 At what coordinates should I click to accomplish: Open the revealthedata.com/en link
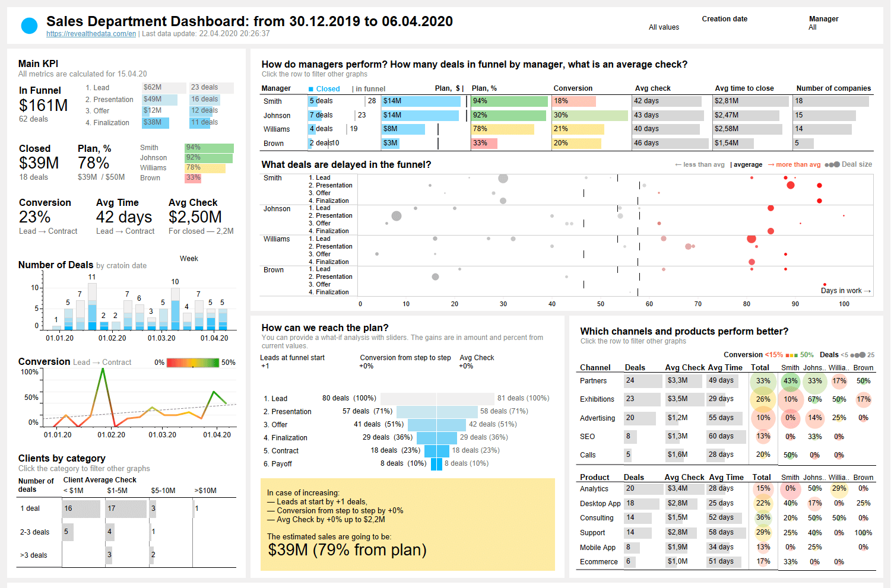pyautogui.click(x=91, y=34)
